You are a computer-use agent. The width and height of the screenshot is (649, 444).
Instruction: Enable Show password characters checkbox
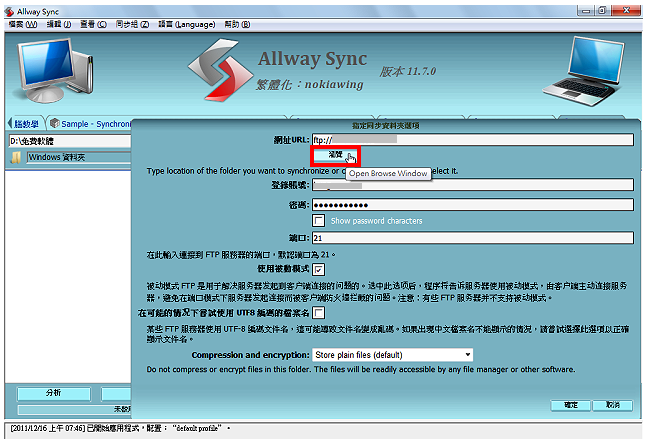pyautogui.click(x=318, y=220)
